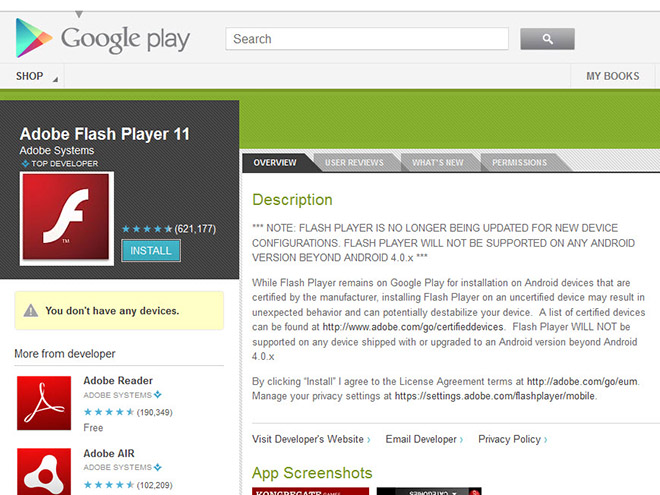The width and height of the screenshot is (660, 495).
Task: Expand the Shop dropdown menu
Action: point(37,76)
